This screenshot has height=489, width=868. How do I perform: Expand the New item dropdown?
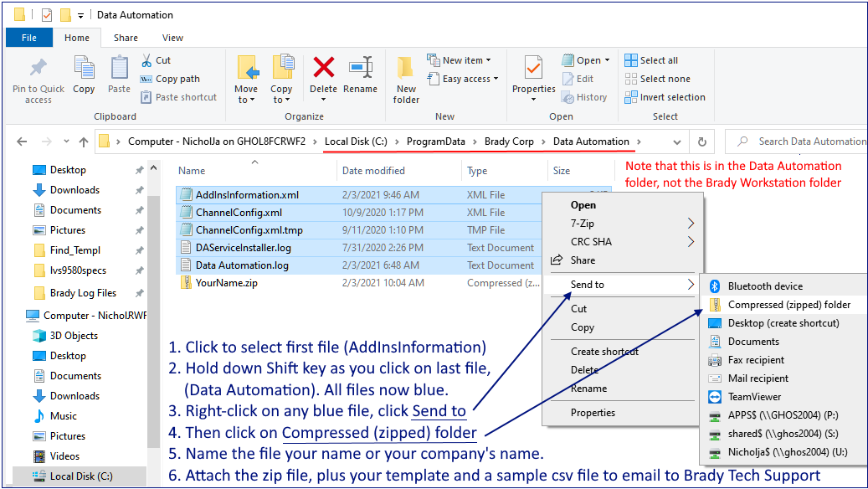point(488,59)
